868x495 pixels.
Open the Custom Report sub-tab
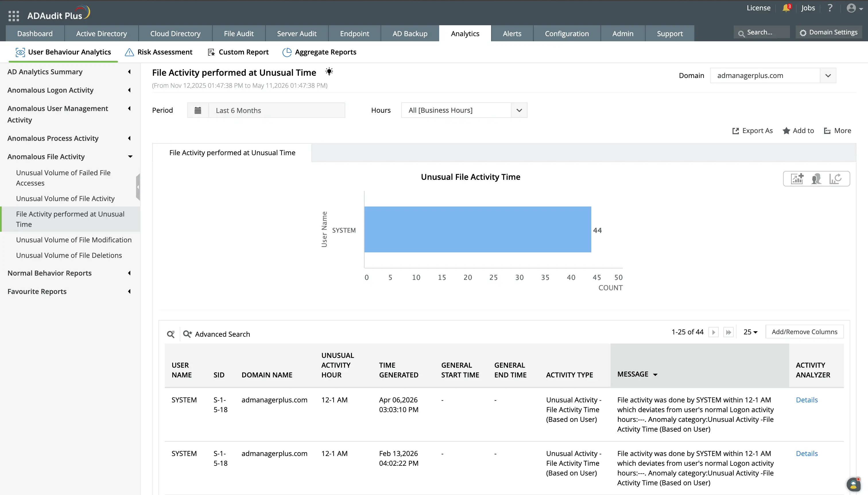pyautogui.click(x=238, y=52)
